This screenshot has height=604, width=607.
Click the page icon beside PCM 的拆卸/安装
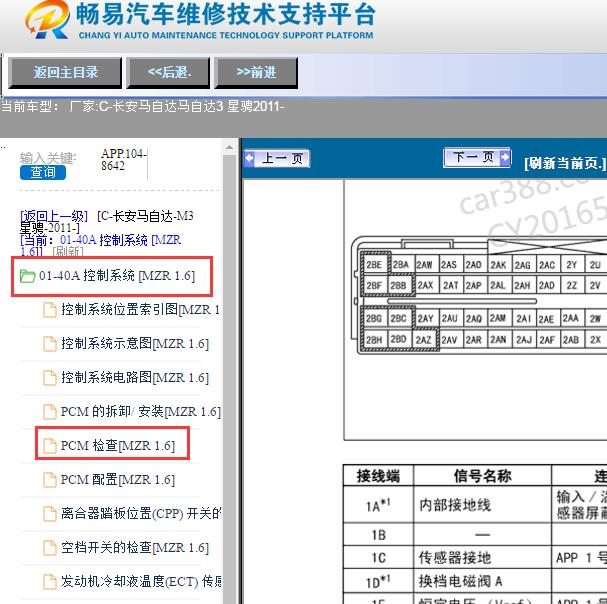50,411
